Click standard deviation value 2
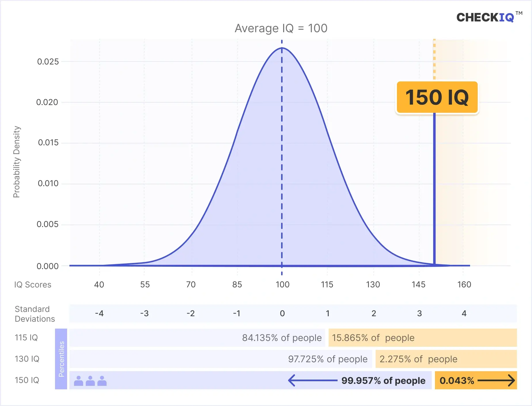Viewport: 532px width, 406px height. [x=374, y=313]
